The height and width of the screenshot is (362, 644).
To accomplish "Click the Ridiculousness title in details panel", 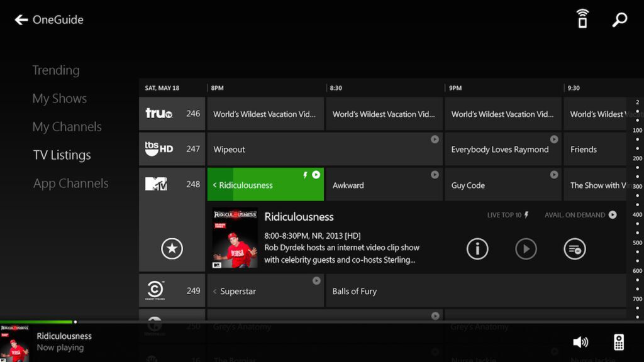I will point(299,217).
